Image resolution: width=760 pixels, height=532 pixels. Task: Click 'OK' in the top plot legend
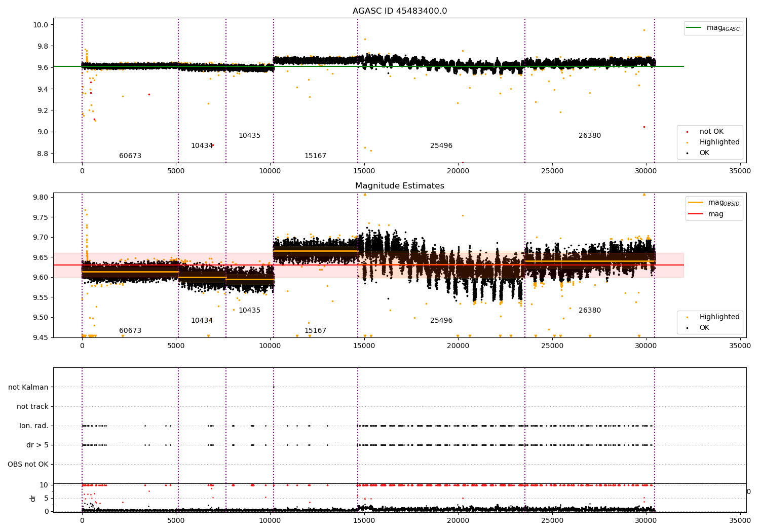[x=704, y=153]
